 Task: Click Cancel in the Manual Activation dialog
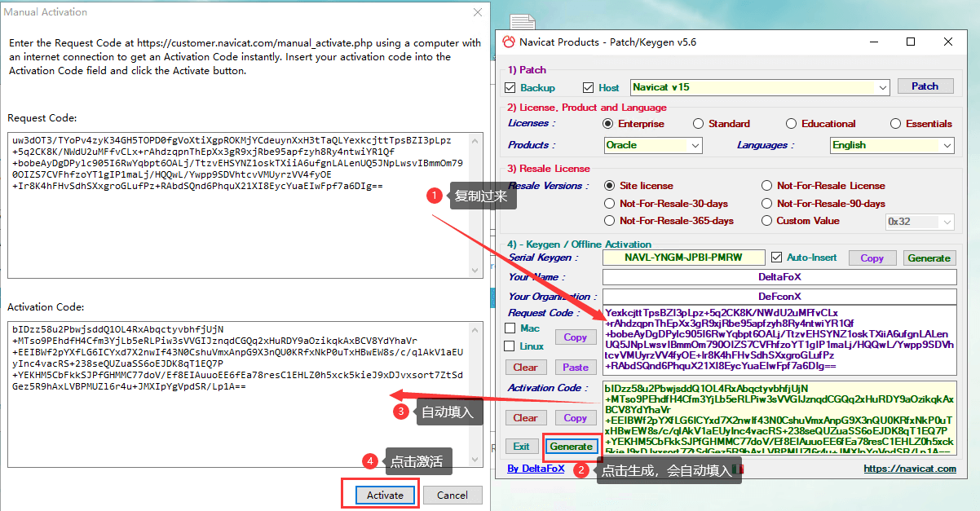pos(452,495)
